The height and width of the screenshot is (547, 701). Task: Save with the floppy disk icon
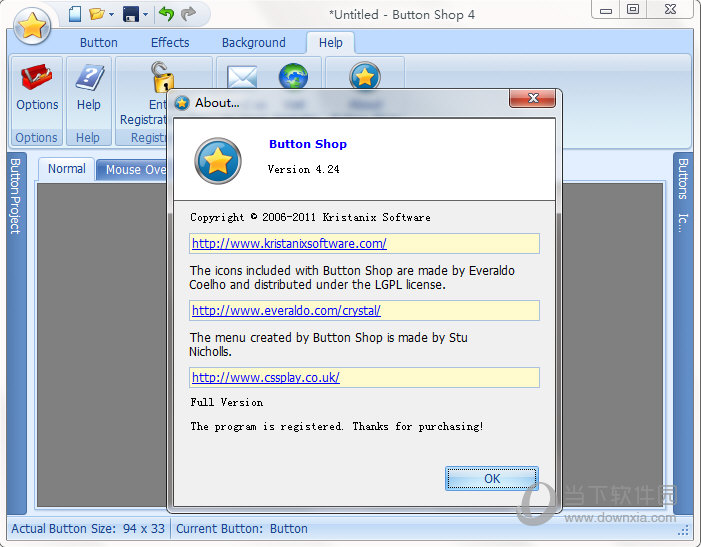pyautogui.click(x=131, y=14)
